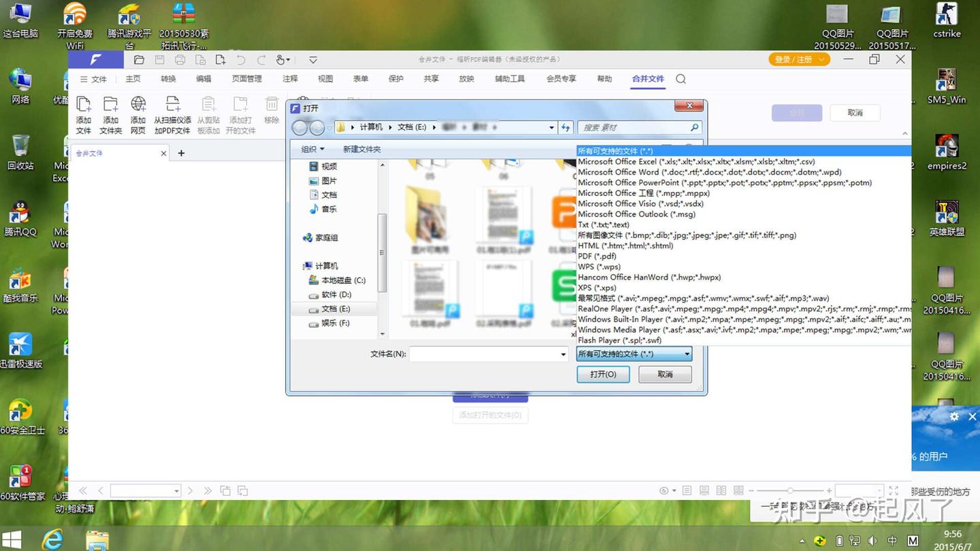Select Homegroup (家庭组) in navigation pane
Viewport: 980px width, 551px height.
(x=321, y=237)
